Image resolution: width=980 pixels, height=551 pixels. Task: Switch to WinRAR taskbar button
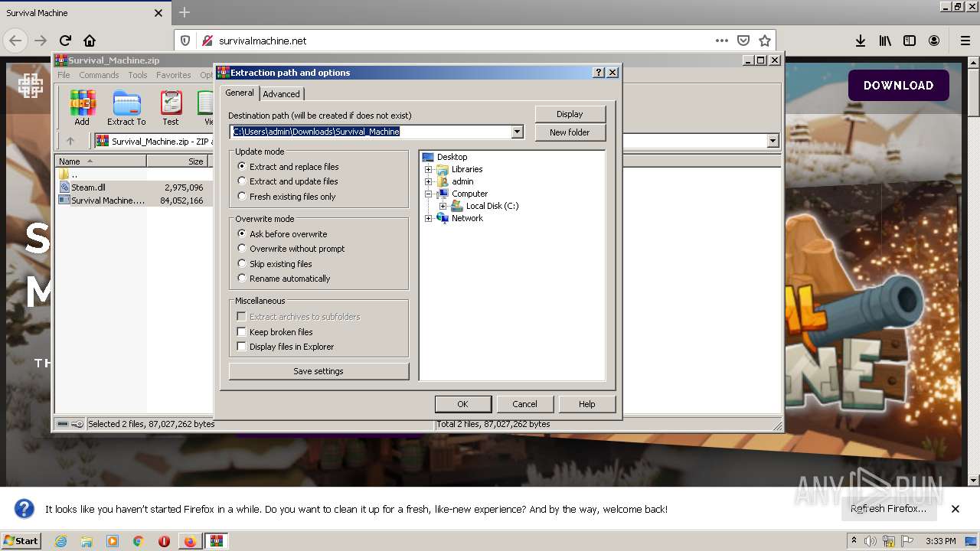point(217,541)
